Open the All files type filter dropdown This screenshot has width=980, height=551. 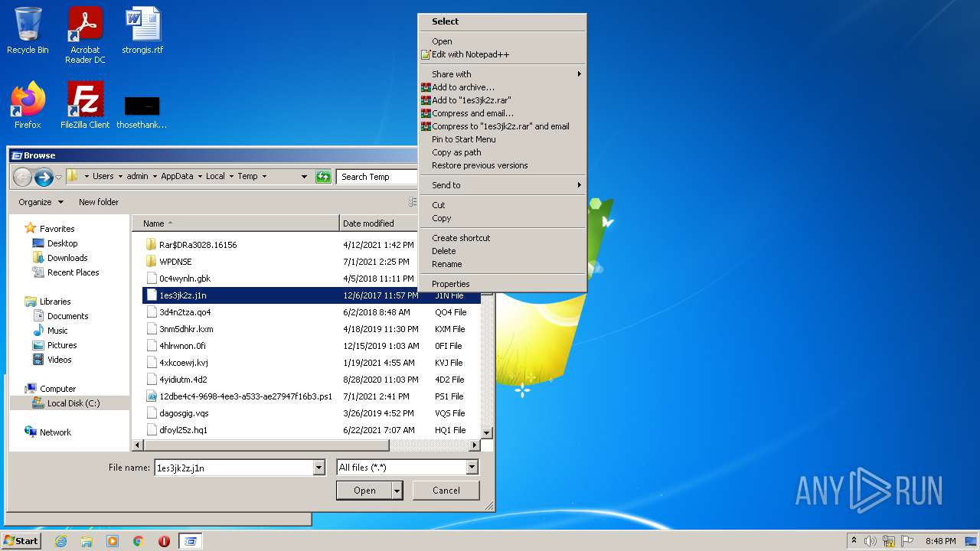click(472, 468)
